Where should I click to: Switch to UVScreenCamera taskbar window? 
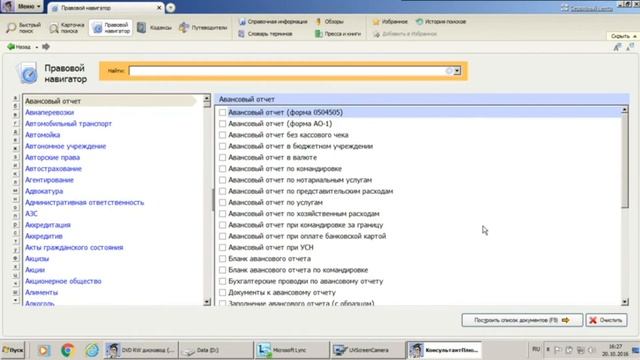tap(367, 350)
